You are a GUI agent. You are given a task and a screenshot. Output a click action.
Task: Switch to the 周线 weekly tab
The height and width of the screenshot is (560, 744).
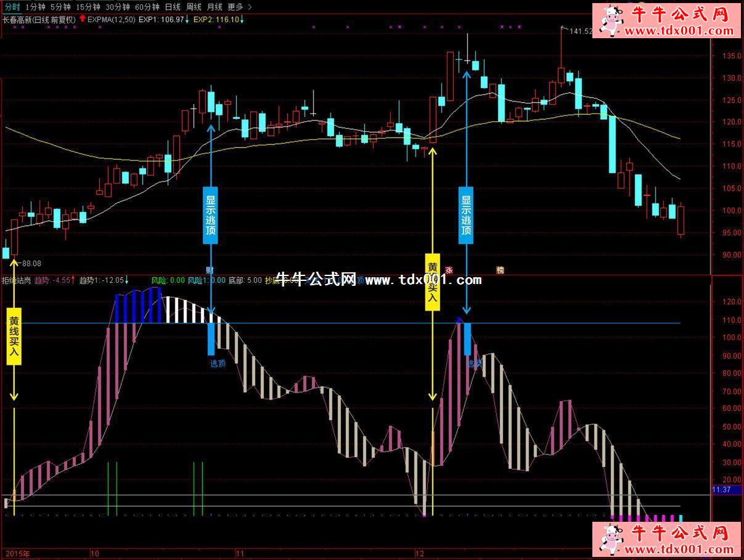coord(194,7)
